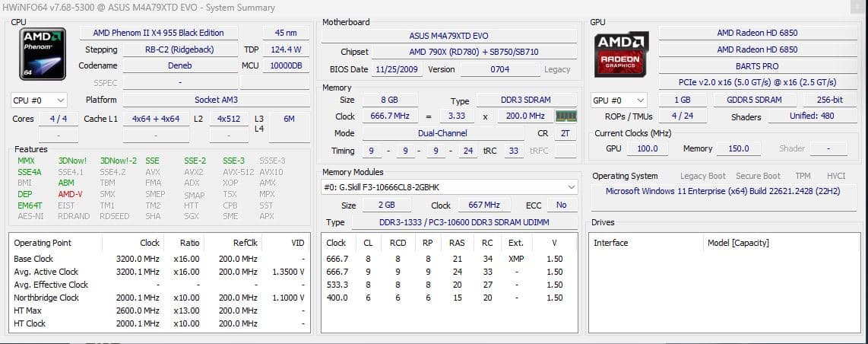Click the memory multiplier 3.33 field
The image size is (868, 344).
coord(457,116)
